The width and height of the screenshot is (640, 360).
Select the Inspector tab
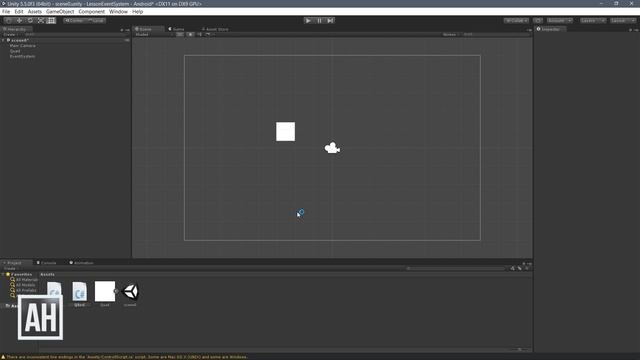(x=550, y=29)
